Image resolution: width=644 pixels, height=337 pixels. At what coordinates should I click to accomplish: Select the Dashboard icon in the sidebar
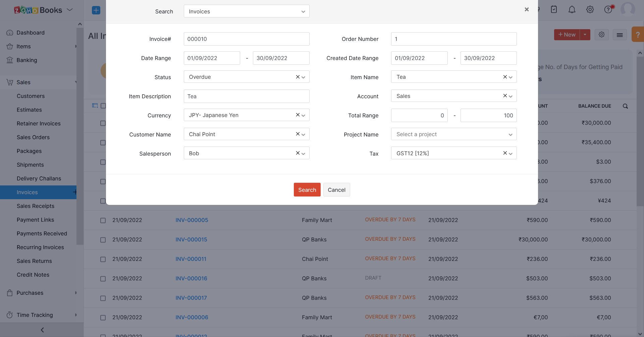(10, 33)
